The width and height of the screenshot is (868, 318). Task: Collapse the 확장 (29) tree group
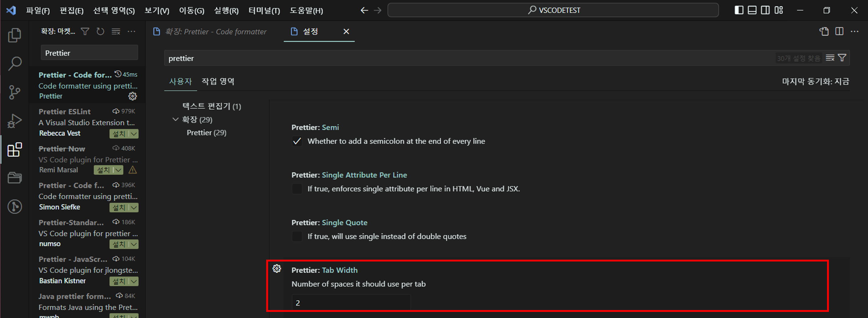pyautogui.click(x=175, y=119)
